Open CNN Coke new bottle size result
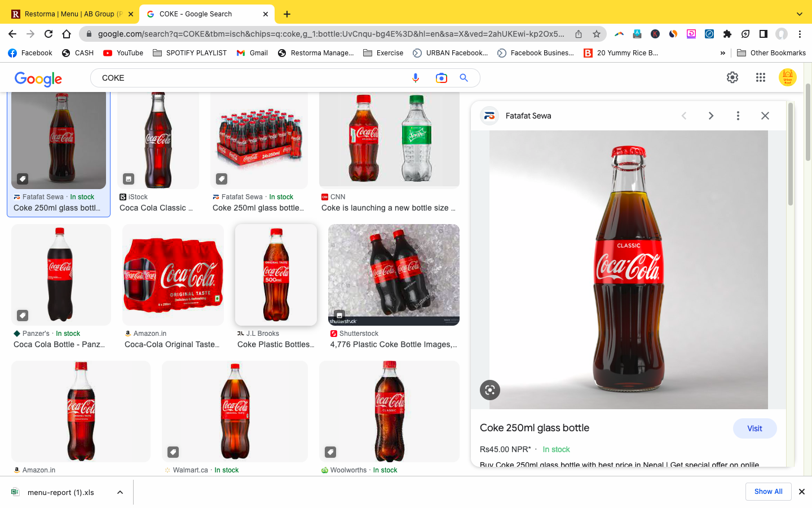Viewport: 812px width, 508px height. tap(389, 208)
